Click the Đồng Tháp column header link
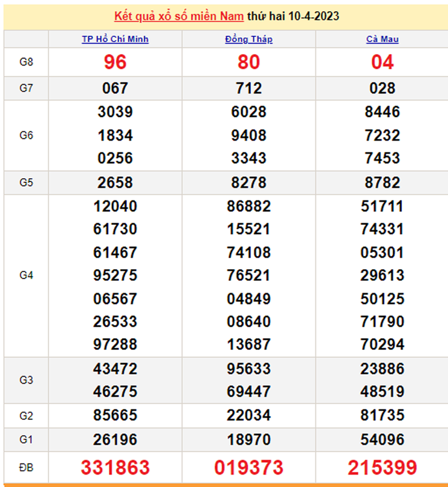This screenshot has width=448, height=487. 248,39
